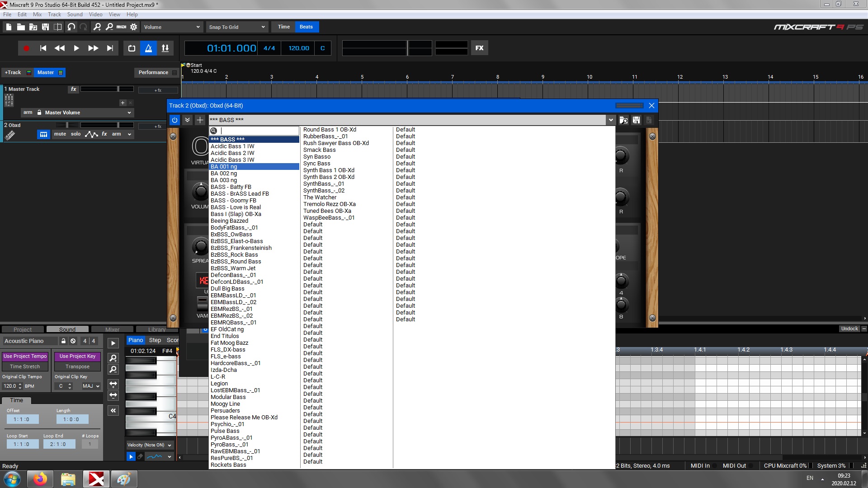Select the 'Round Bass 1 OB-Xd' preset

[330, 130]
